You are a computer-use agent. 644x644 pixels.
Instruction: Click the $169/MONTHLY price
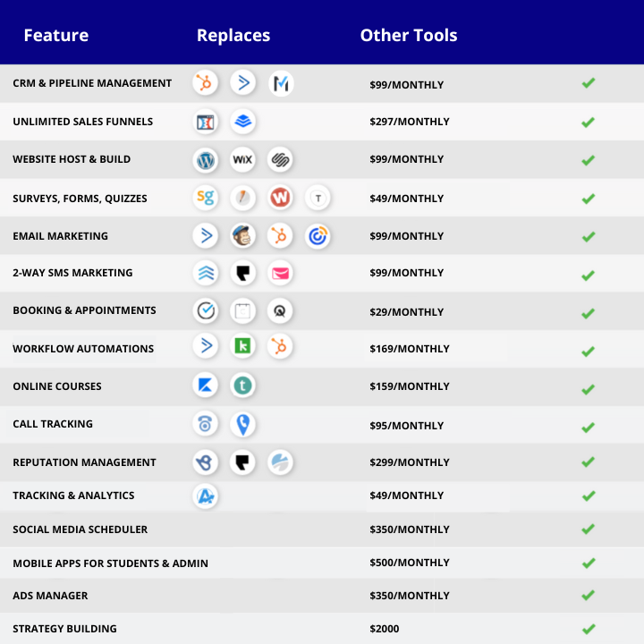(410, 349)
